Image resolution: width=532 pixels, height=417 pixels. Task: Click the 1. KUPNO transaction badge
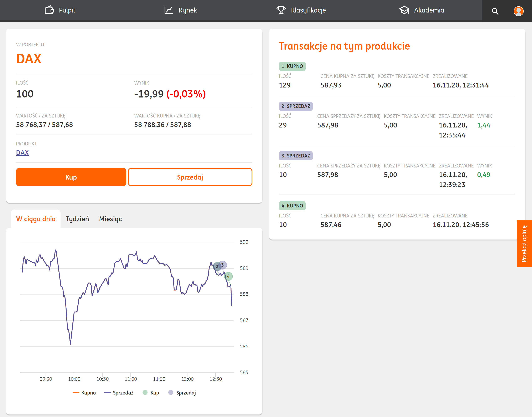[292, 66]
